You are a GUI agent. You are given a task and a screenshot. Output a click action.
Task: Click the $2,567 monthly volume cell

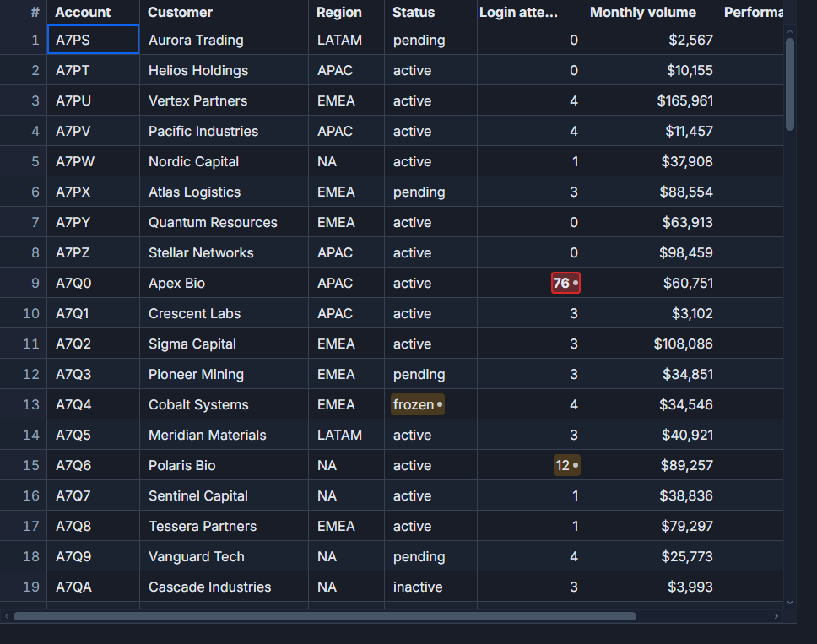pyautogui.click(x=654, y=40)
